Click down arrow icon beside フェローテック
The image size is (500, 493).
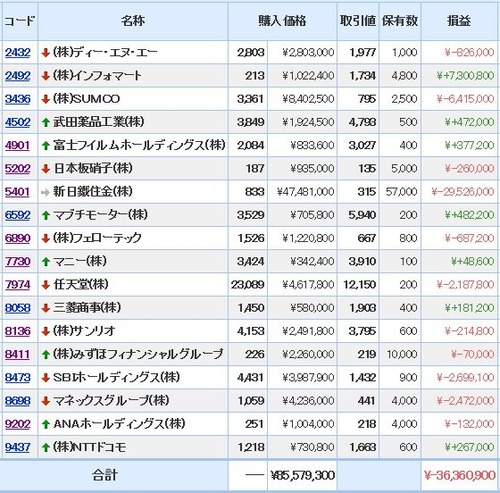click(x=46, y=239)
